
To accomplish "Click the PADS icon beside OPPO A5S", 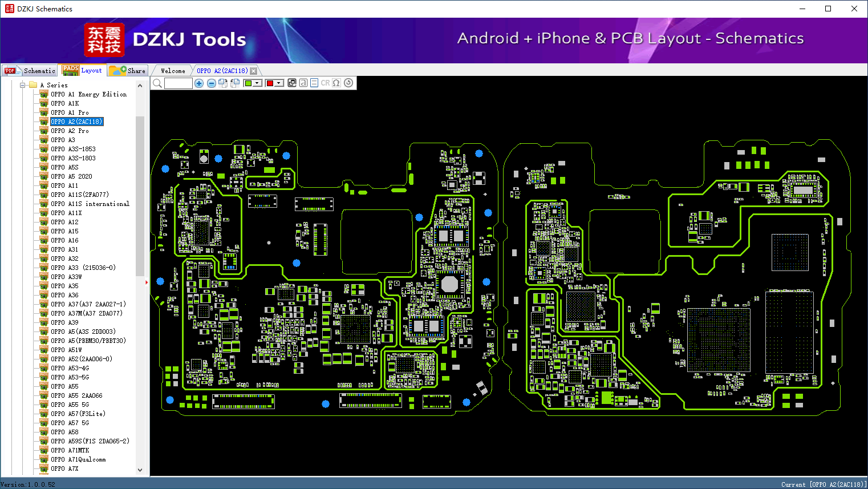I will [44, 167].
